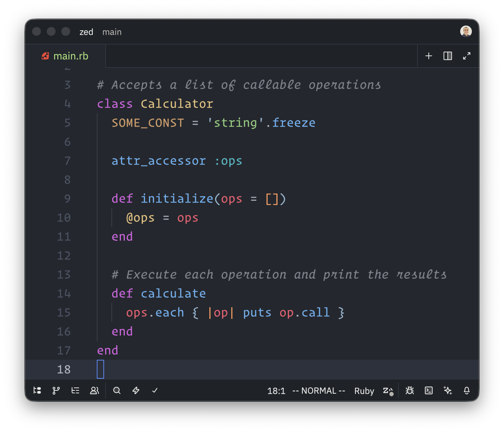Click the user avatar in title bar
The image size is (504, 432).
(x=466, y=31)
